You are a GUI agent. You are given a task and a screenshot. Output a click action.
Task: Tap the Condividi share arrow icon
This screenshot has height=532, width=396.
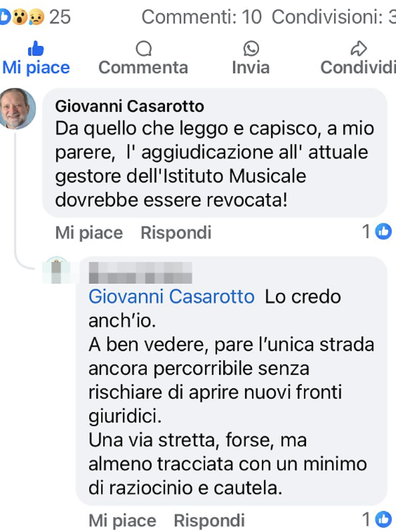pyautogui.click(x=359, y=49)
